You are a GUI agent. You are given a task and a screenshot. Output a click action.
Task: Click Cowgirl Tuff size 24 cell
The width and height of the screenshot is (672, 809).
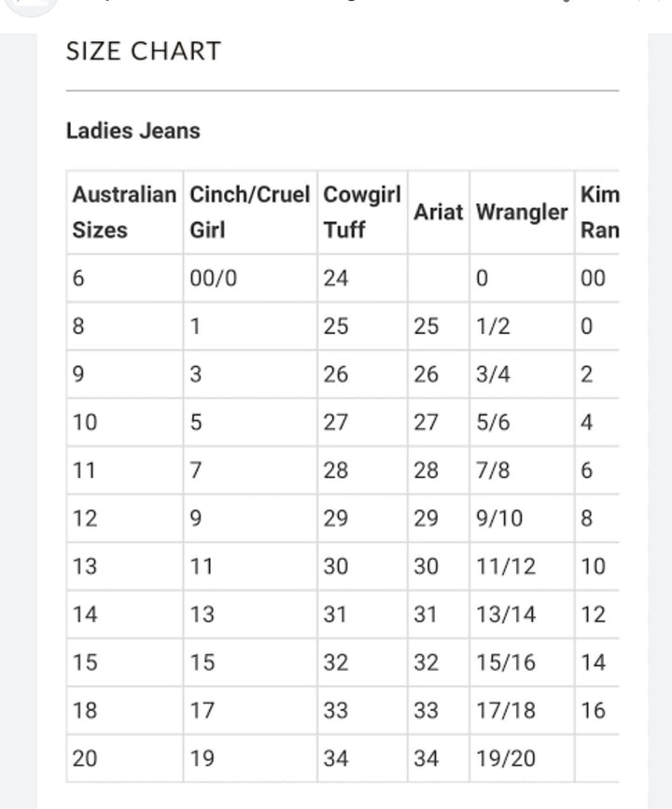point(336,278)
